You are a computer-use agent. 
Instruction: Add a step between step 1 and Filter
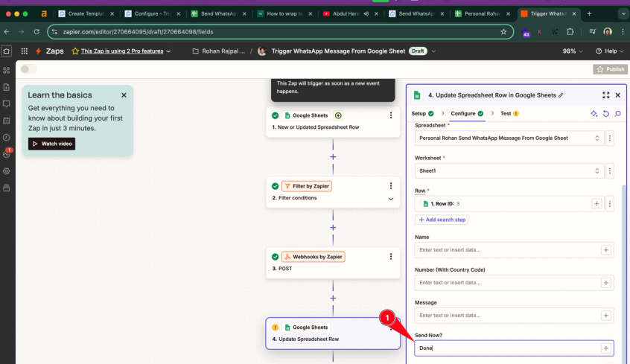pos(333,156)
